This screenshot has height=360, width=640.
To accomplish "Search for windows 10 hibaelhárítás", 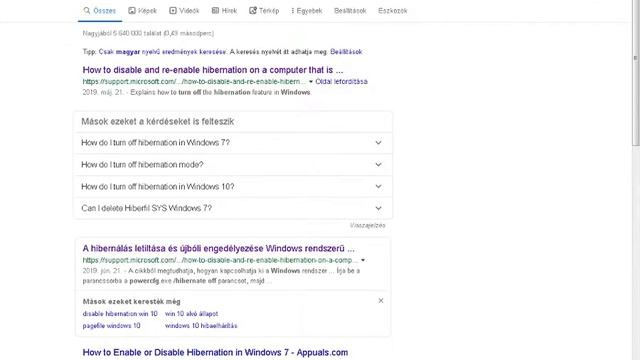I will tap(201, 326).
